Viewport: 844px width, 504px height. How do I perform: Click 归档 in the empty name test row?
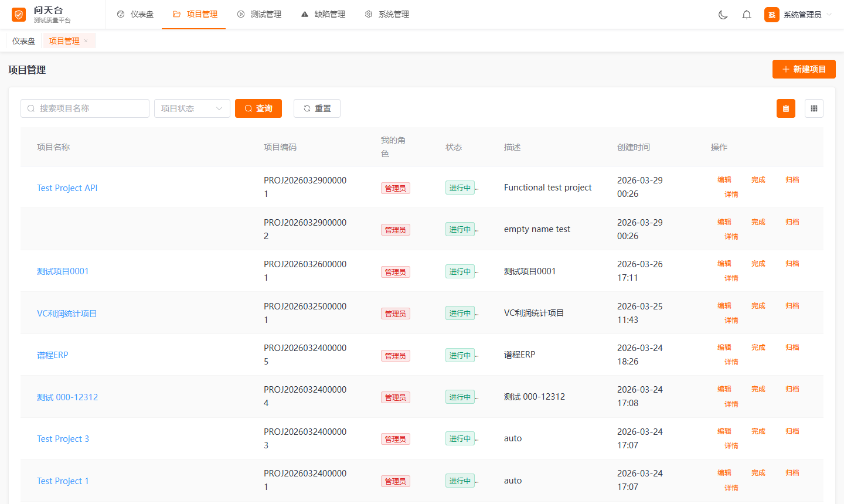click(x=792, y=222)
